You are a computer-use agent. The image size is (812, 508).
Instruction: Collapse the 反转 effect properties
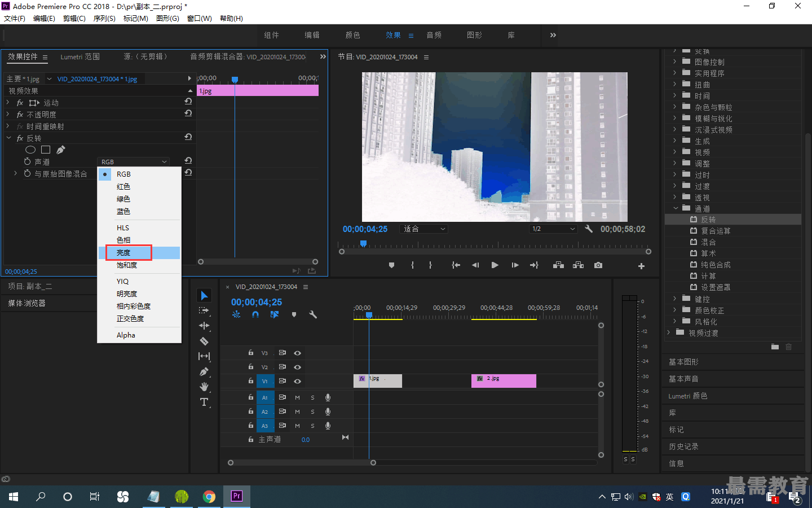(8, 138)
